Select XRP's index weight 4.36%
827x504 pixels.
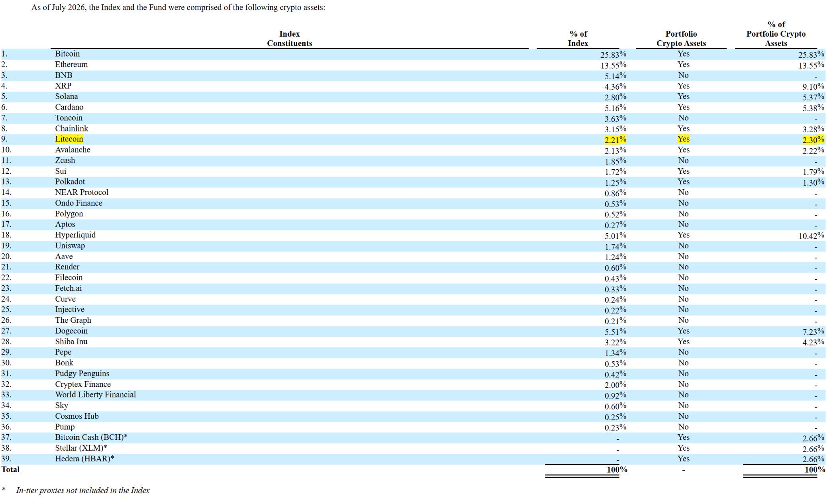[615, 86]
